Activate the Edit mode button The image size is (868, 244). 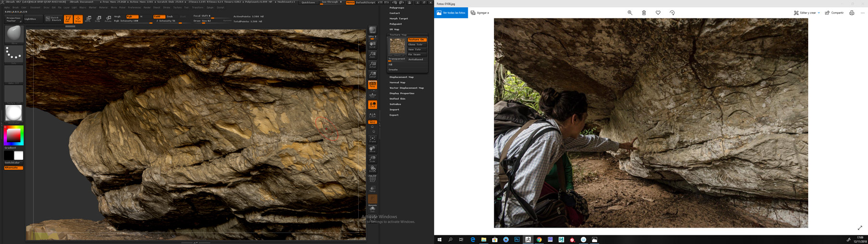coord(68,19)
